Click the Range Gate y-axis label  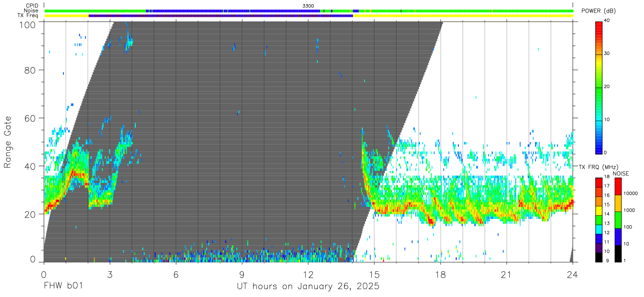[x=8, y=142]
